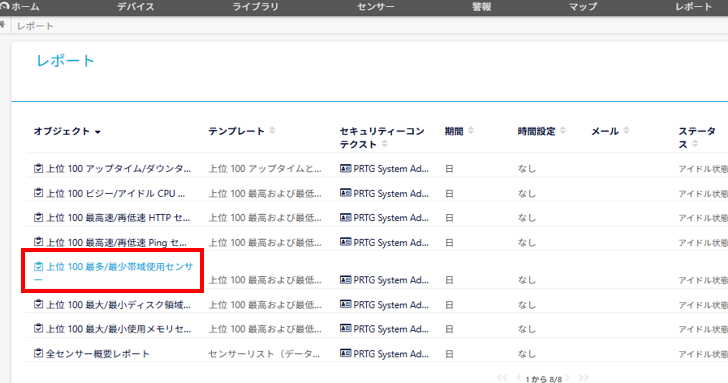This screenshot has width=728, height=383.
Task: Click user card icon in 全センサー概要 row
Action: pos(345,353)
